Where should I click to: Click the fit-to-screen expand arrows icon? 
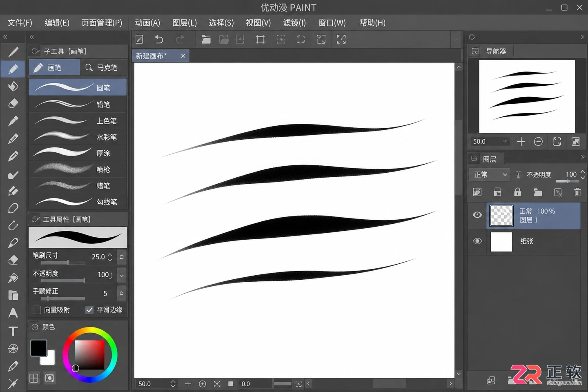341,39
